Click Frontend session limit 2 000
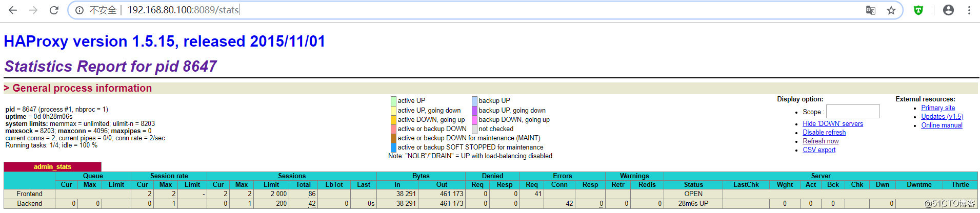This screenshot has width=980, height=213. 278,194
